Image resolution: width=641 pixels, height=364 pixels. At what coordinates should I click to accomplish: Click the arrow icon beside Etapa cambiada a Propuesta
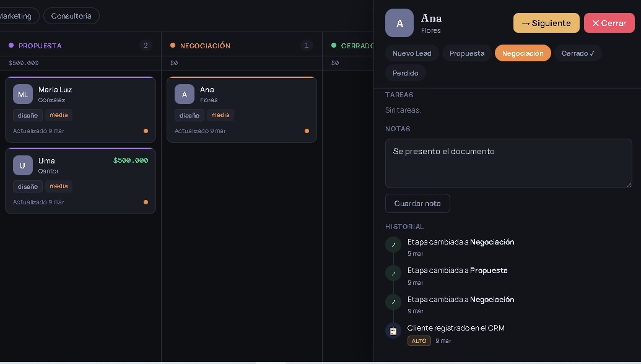[393, 274]
